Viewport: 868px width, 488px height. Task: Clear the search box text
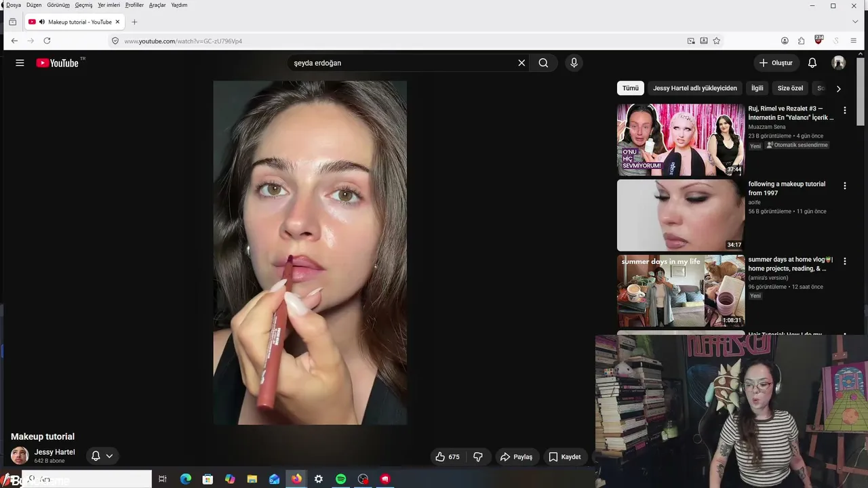coord(521,63)
